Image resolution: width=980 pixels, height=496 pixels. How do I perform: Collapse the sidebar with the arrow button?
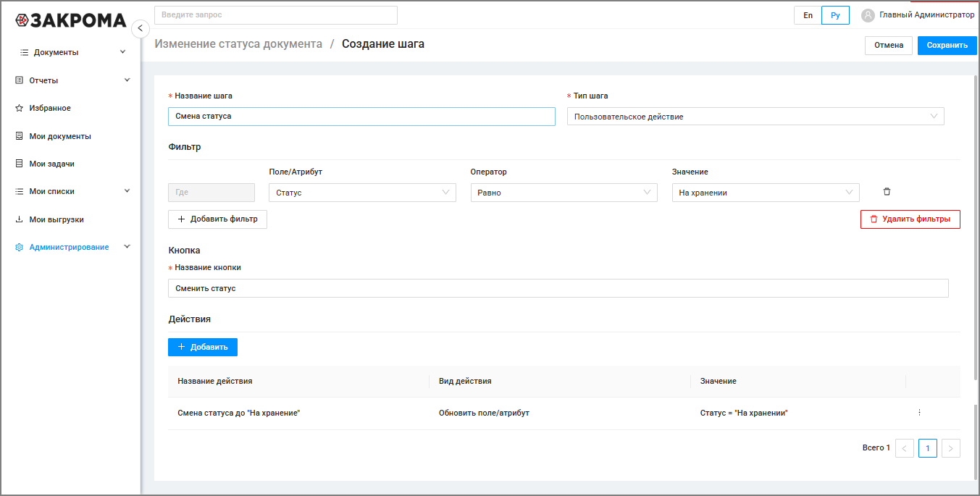[x=141, y=29]
